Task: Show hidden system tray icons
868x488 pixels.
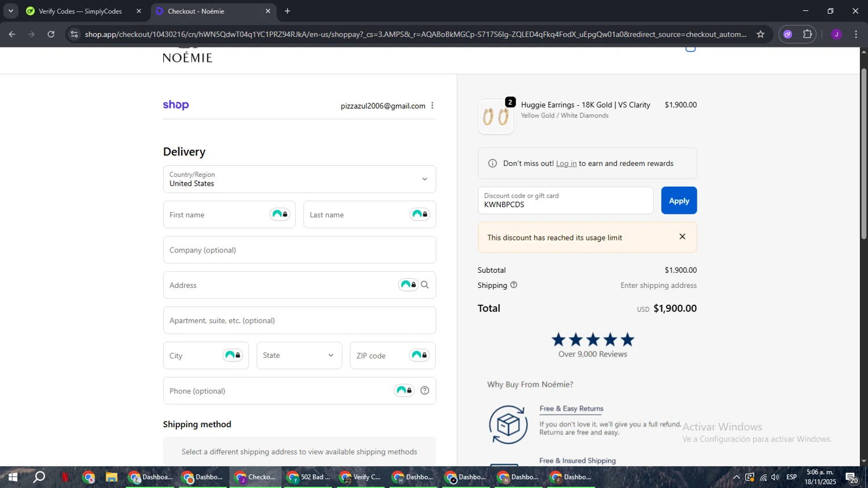Action: pos(736,477)
